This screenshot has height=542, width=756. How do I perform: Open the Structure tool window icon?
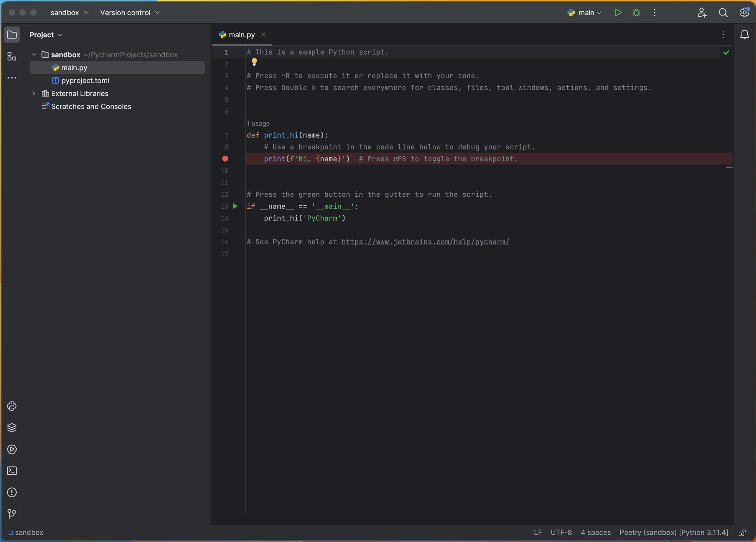12,56
